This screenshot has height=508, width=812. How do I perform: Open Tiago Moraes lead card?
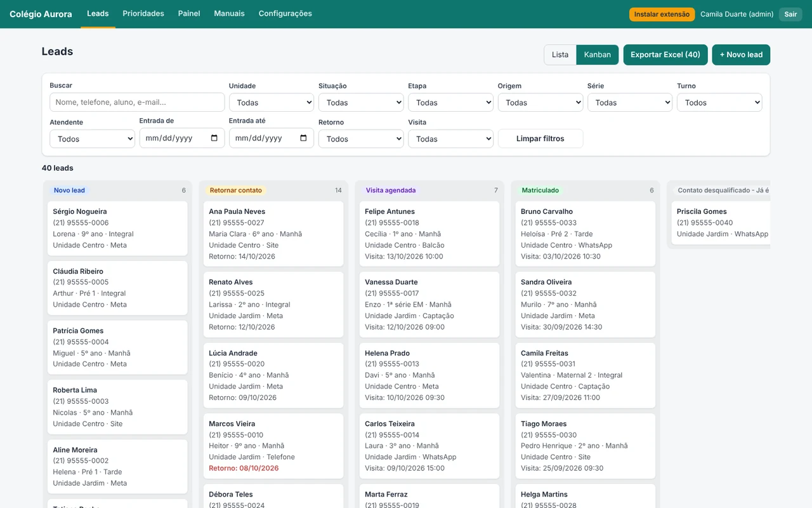pos(586,446)
